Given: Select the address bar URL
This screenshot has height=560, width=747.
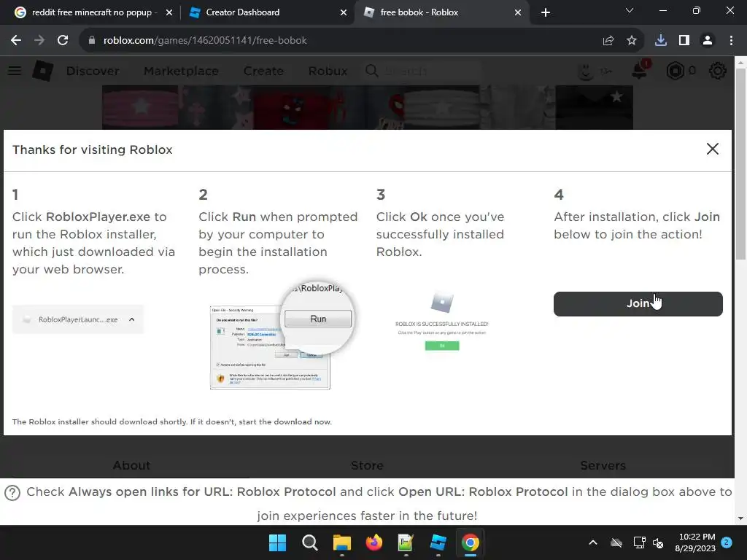Looking at the screenshot, I should point(205,41).
